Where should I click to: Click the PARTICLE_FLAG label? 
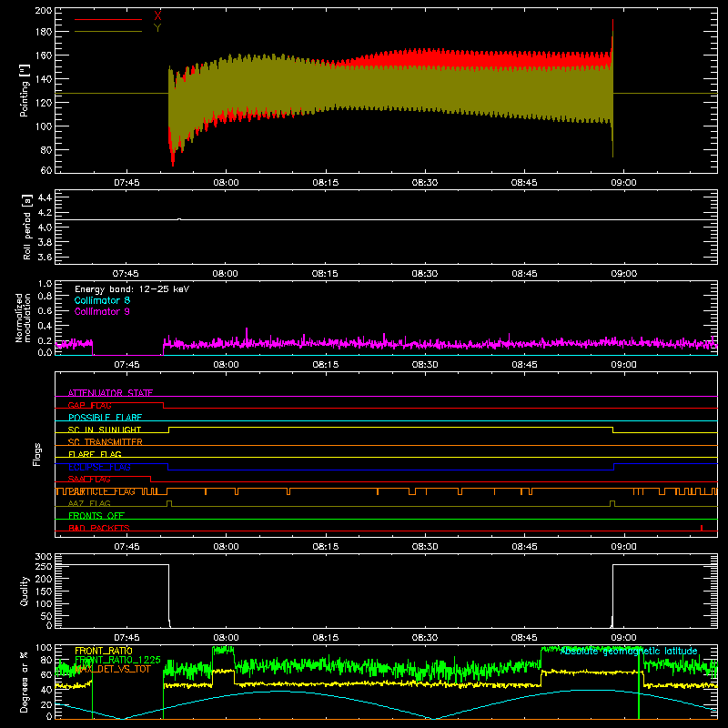(x=102, y=491)
